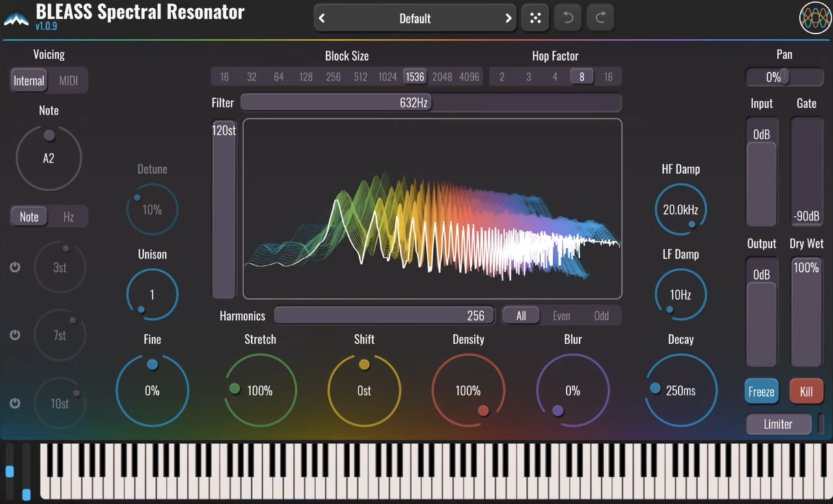The height and width of the screenshot is (504, 833).
Task: Click the spectral resonator waveform display
Action: (432, 209)
